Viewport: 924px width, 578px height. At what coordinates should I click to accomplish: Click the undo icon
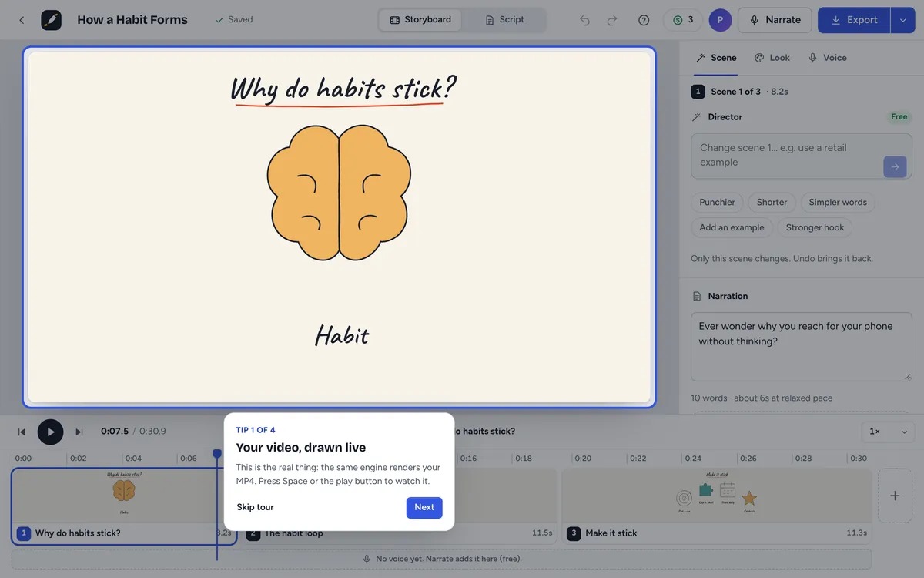click(584, 20)
